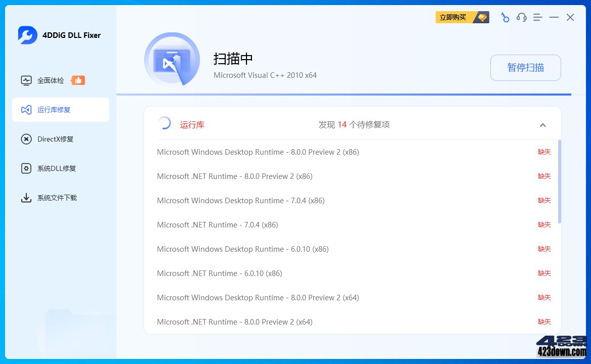Click 缺失 status for .NET Runtime 7.0.4 (x86)

(x=544, y=224)
